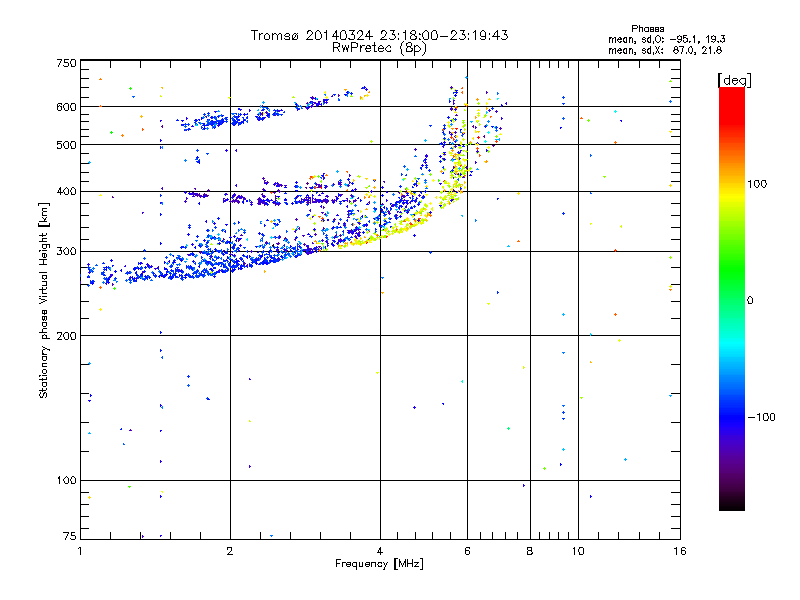Click the y-axis tick label '600'
This screenshot has width=800, height=600.
[x=66, y=107]
